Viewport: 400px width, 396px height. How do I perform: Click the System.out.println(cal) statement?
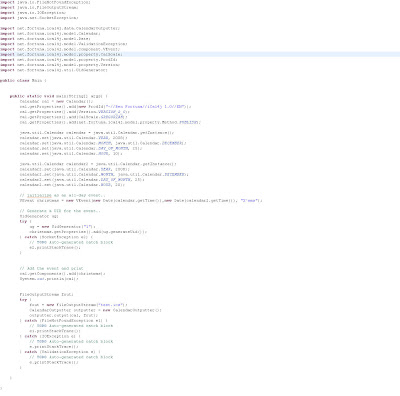(49, 279)
